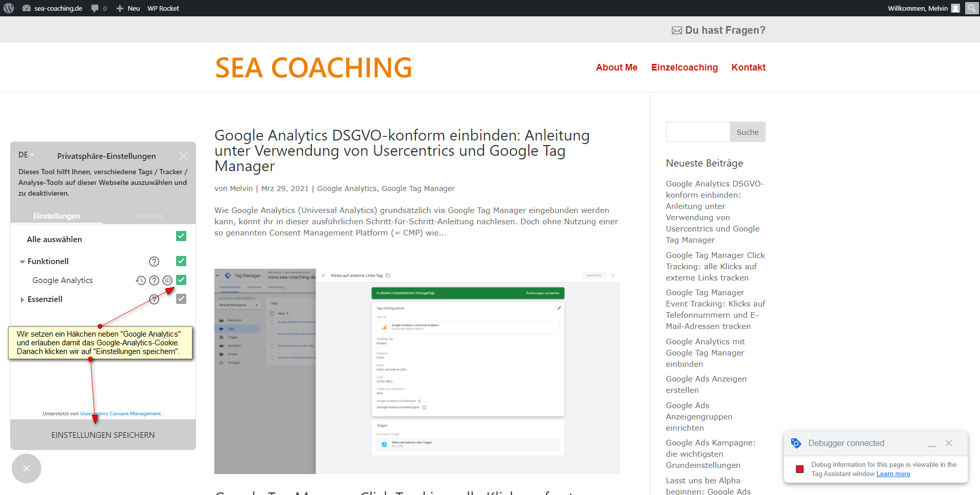
Task: Open the Usercentrics Consent Management link
Action: [120, 414]
